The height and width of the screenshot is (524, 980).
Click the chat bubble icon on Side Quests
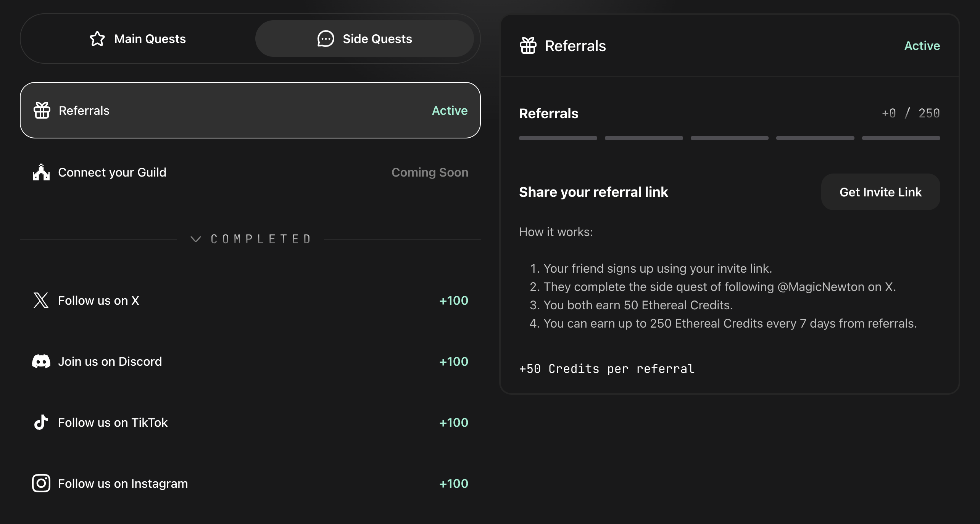[326, 39]
